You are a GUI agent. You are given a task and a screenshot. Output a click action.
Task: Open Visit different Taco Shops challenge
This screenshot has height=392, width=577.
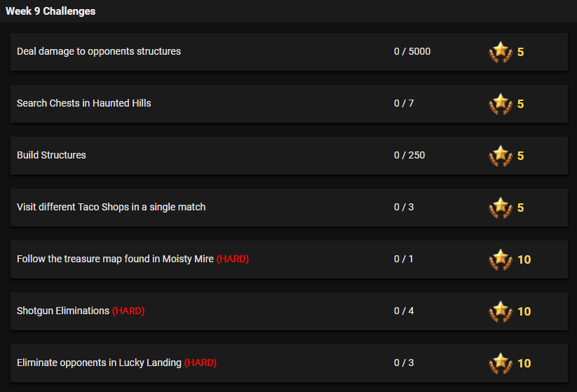pos(111,207)
